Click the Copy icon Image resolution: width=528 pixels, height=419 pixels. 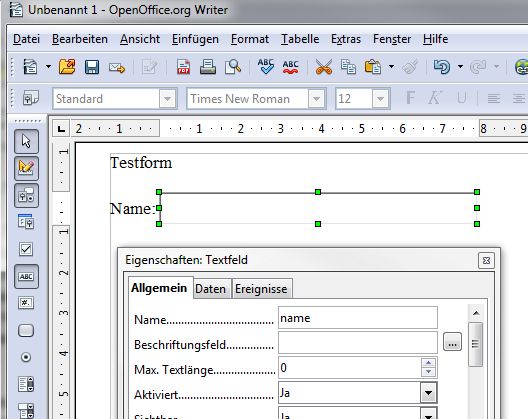click(x=348, y=67)
